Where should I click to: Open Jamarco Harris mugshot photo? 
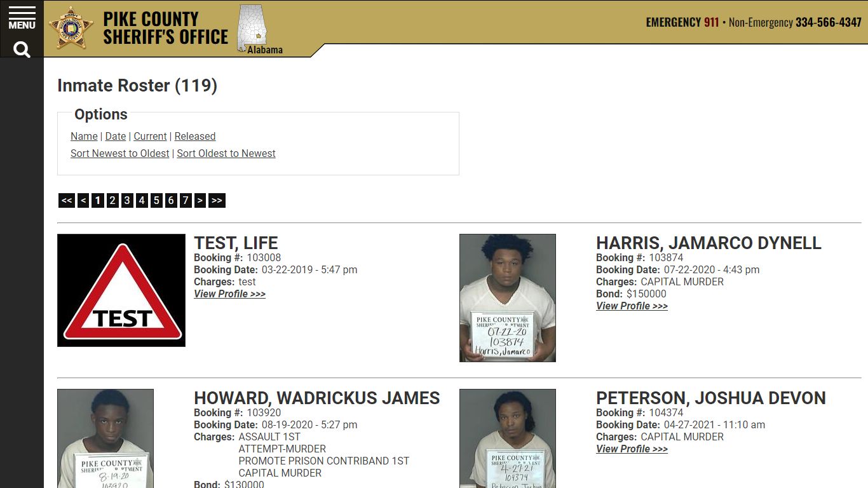tap(508, 298)
